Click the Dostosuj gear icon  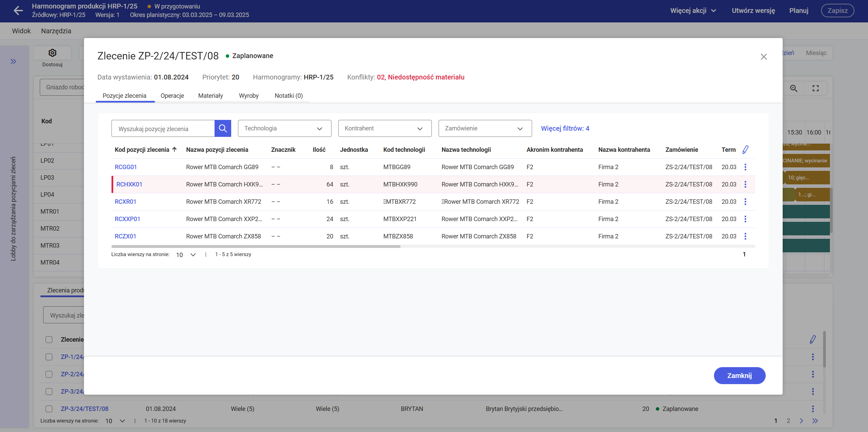coord(52,53)
